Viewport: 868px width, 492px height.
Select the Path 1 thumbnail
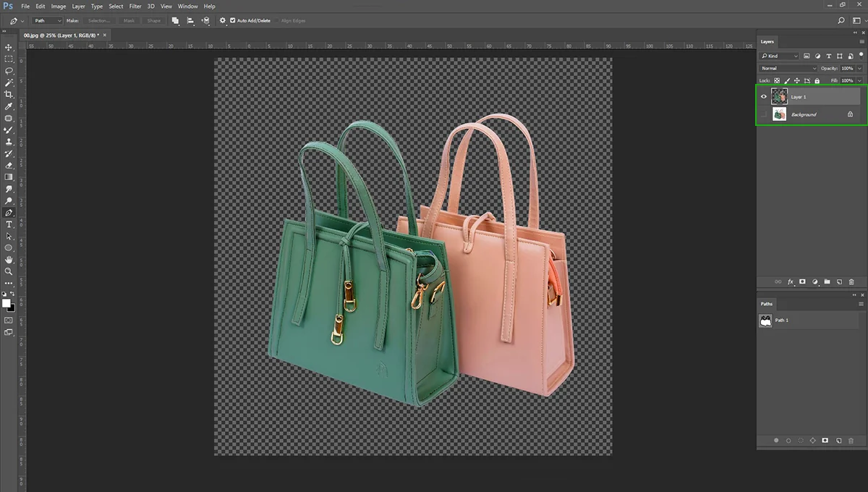[766, 321]
